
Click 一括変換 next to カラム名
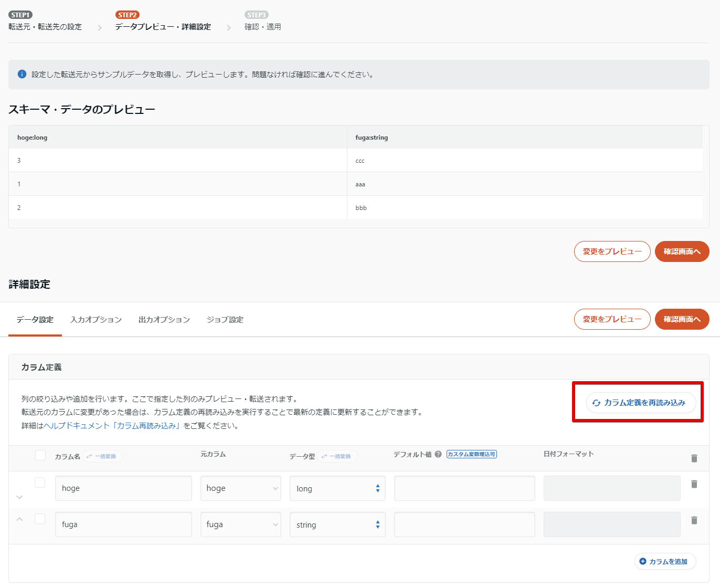coord(102,456)
